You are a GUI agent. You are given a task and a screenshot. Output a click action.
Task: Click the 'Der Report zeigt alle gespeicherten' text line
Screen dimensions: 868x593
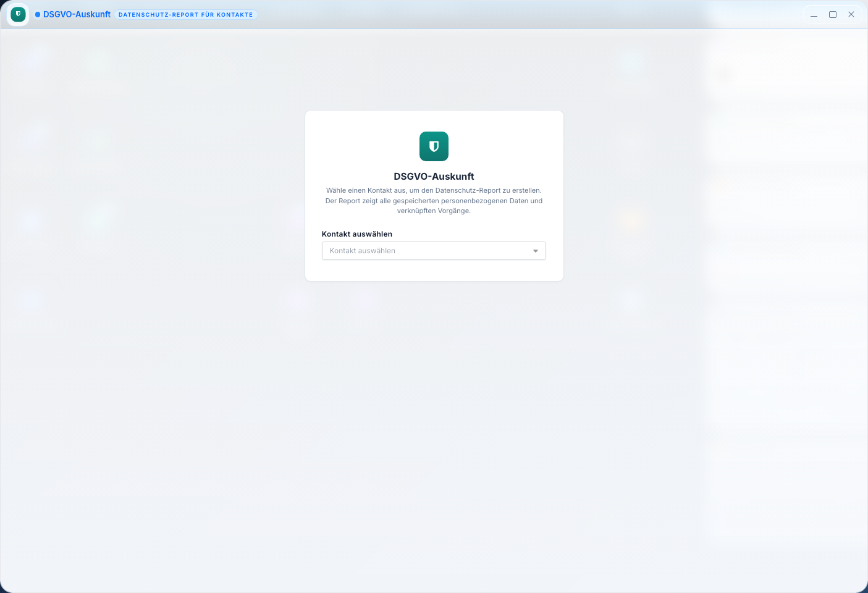pyautogui.click(x=434, y=201)
